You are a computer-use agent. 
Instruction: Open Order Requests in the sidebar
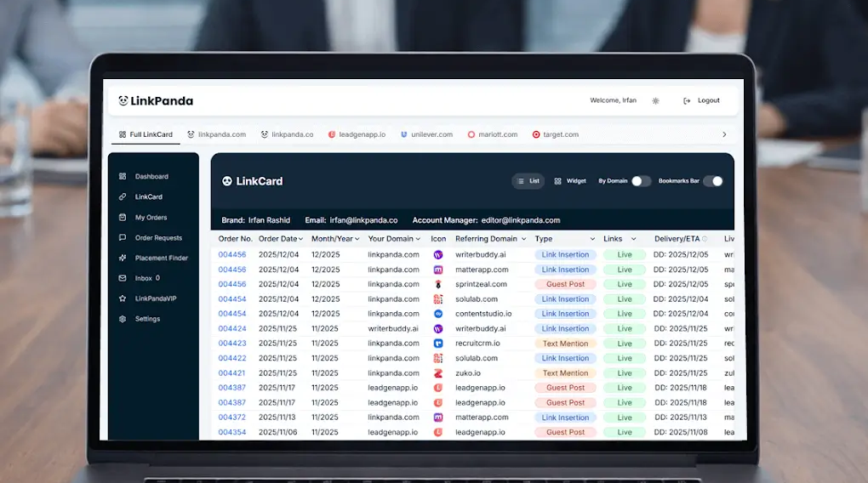tap(151, 238)
